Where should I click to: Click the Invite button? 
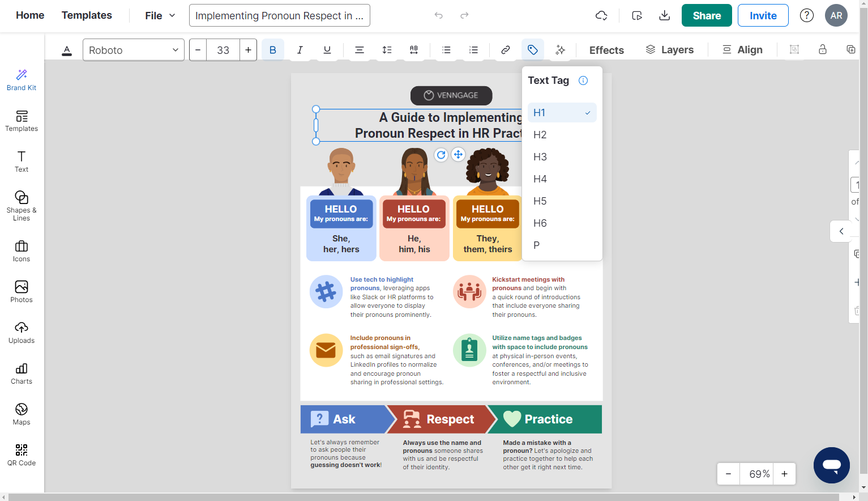763,15
